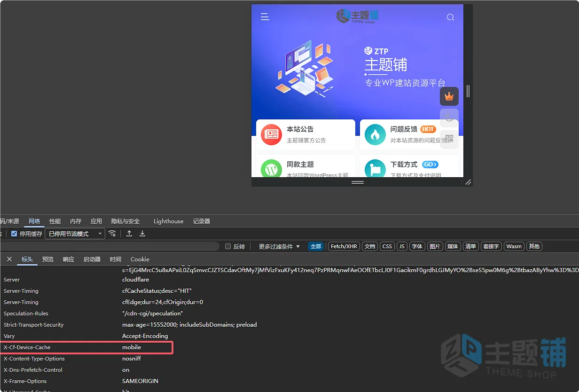Select the SAMEORIGIN header value
The height and width of the screenshot is (392, 579).
pyautogui.click(x=140, y=381)
